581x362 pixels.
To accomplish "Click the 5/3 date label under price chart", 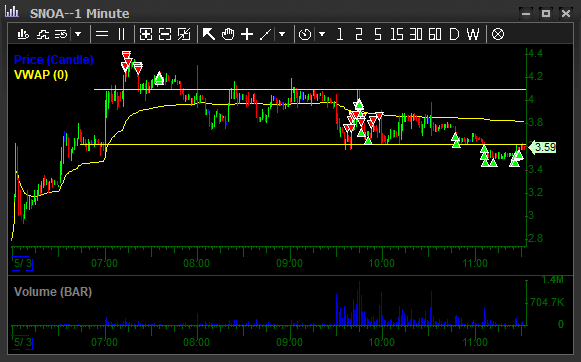I will point(22,264).
